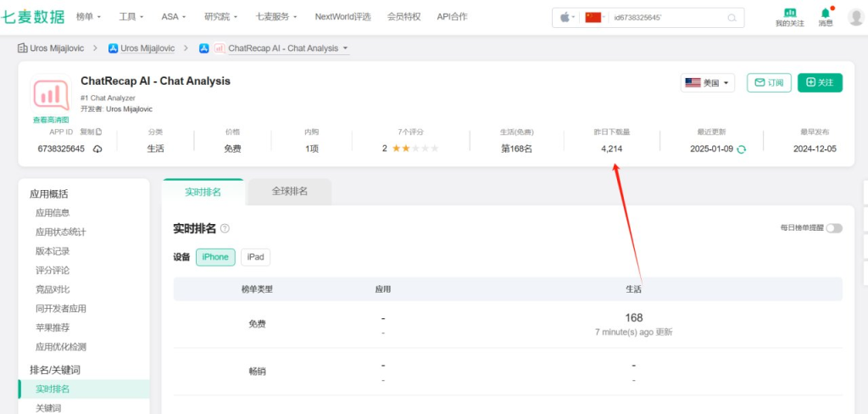Viewport: 868px width, 414px height.
Task: Click the 免费 chart type row label
Action: tap(257, 324)
